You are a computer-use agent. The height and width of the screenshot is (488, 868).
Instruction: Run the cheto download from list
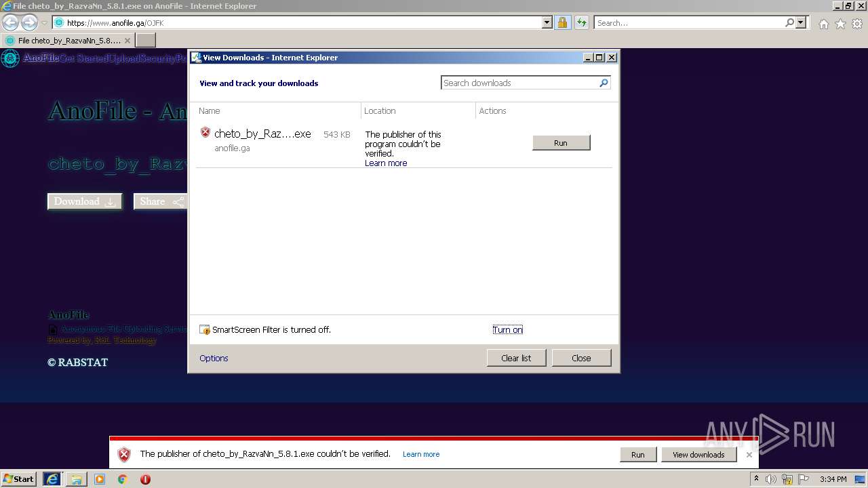[x=561, y=142]
